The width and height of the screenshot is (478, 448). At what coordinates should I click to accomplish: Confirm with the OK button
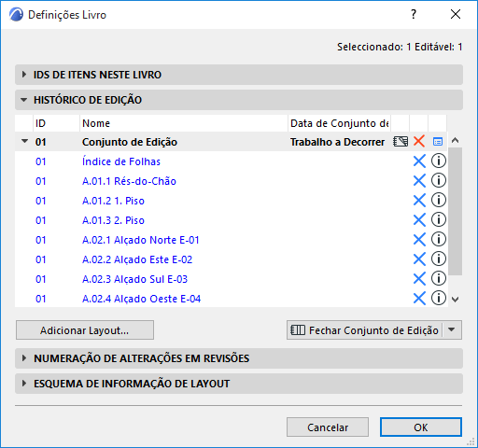tap(421, 427)
